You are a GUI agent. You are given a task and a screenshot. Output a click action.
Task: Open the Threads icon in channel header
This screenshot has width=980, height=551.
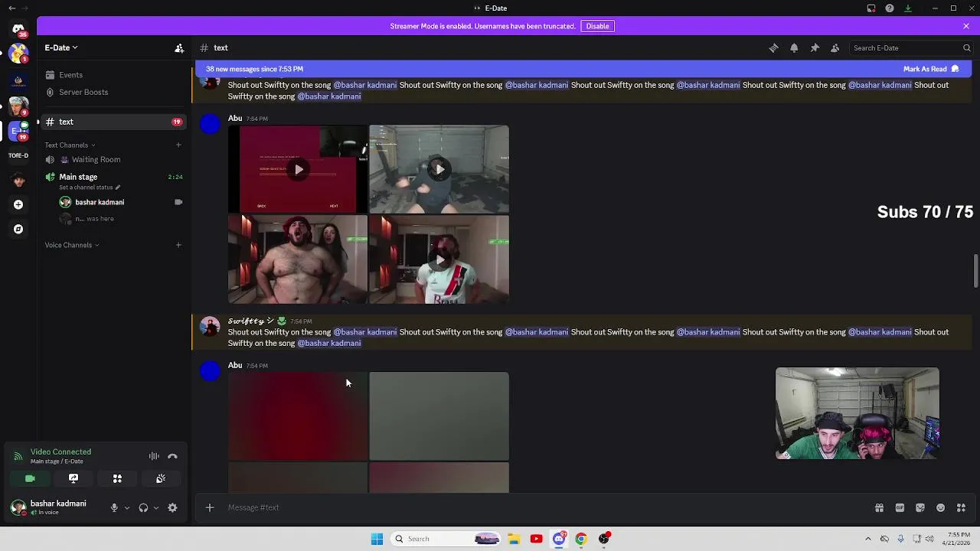[x=773, y=47]
